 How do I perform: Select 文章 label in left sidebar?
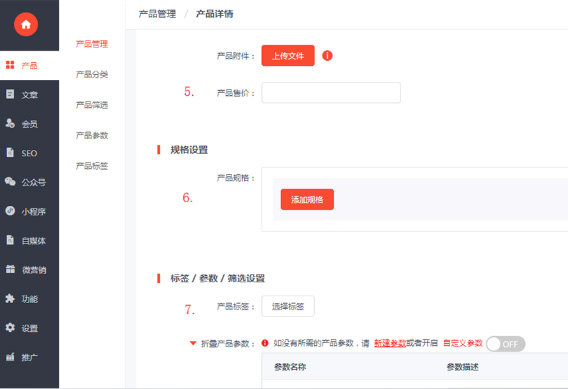(x=29, y=95)
